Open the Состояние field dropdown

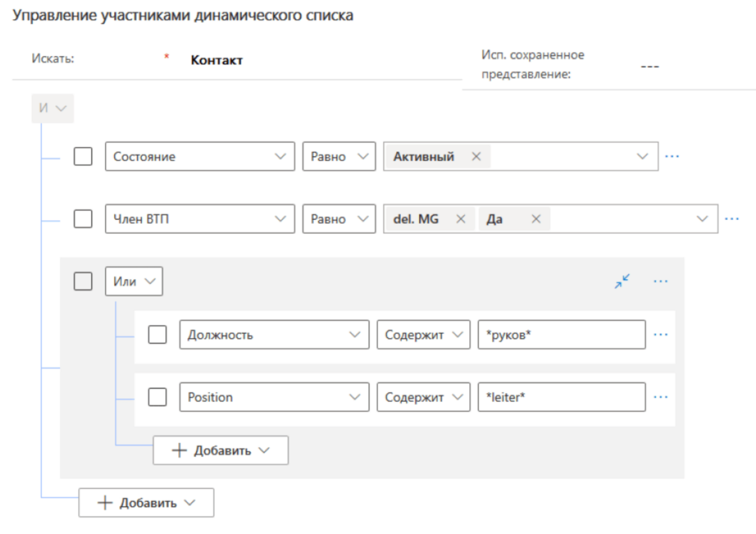[x=200, y=157]
